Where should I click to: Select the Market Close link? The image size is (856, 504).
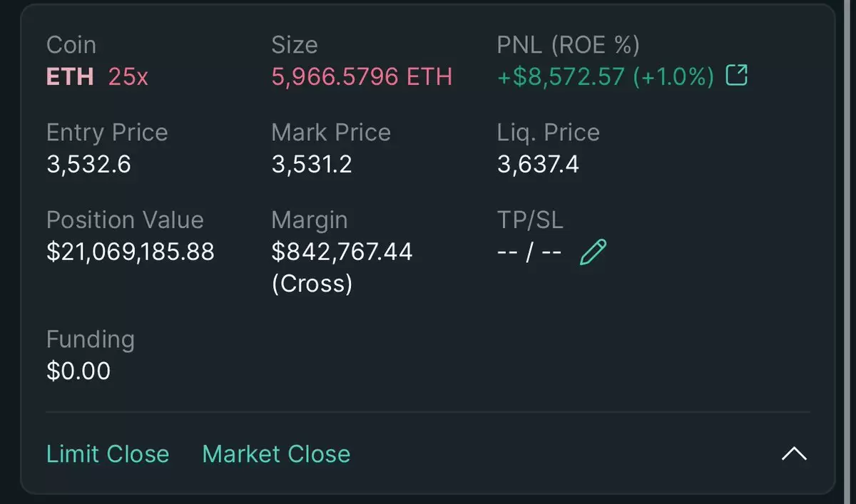(x=276, y=454)
